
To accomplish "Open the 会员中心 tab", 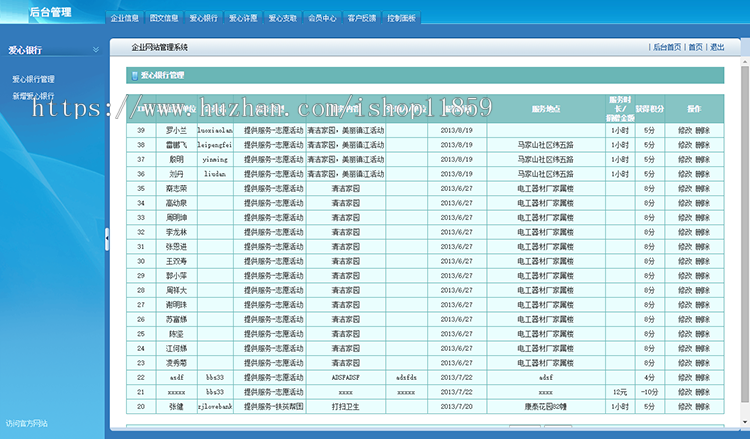I will point(322,18).
